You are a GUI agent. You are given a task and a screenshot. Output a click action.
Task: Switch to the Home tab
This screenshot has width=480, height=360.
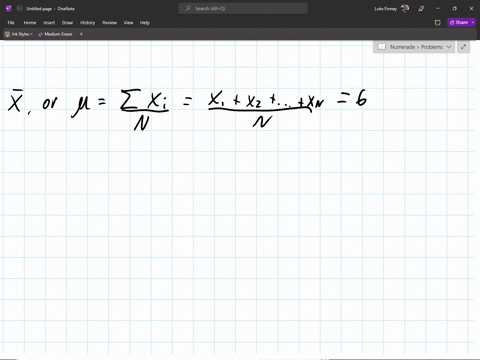(30, 23)
